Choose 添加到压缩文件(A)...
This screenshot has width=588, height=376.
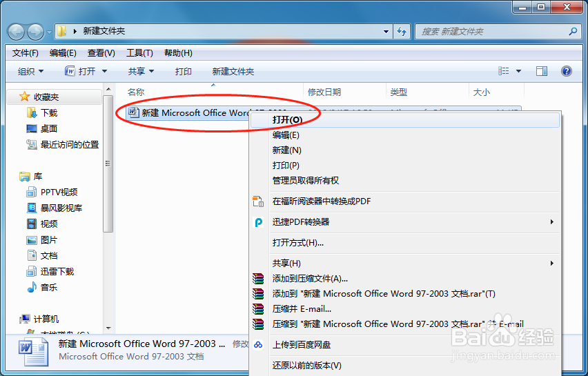click(x=405, y=279)
